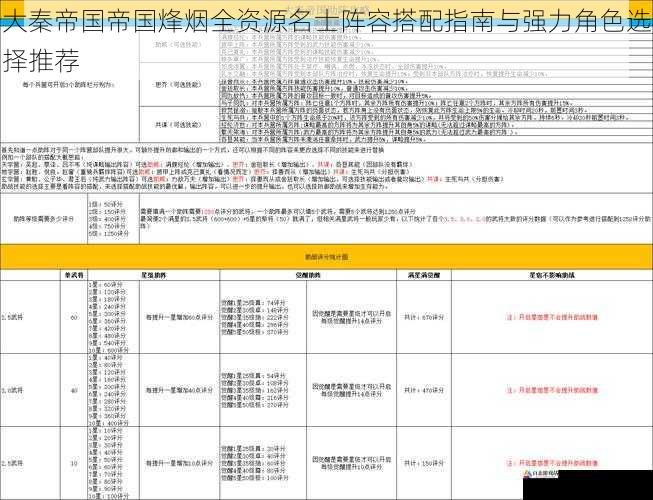The image size is (653, 500).
Task: Click the 单武将 column header
Action: [x=74, y=275]
